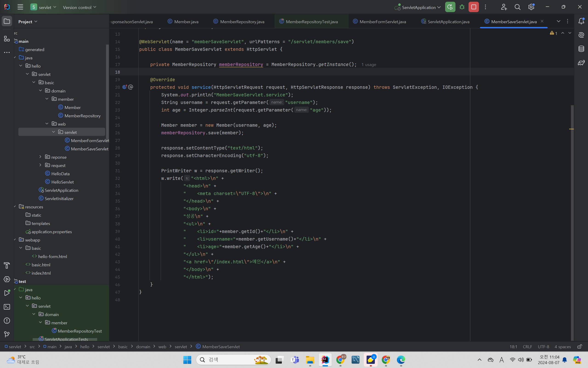Open the AI Assistant spiral panel
Image resolution: width=588 pixels, height=368 pixels.
pos(581,35)
